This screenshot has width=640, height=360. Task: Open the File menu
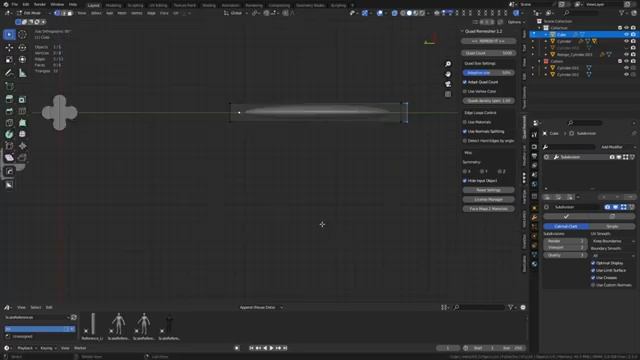tap(15, 4)
